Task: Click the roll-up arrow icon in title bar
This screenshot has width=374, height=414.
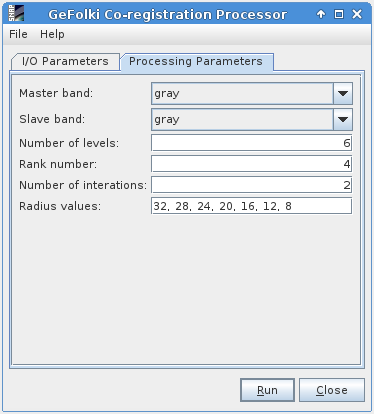Action: [x=321, y=14]
